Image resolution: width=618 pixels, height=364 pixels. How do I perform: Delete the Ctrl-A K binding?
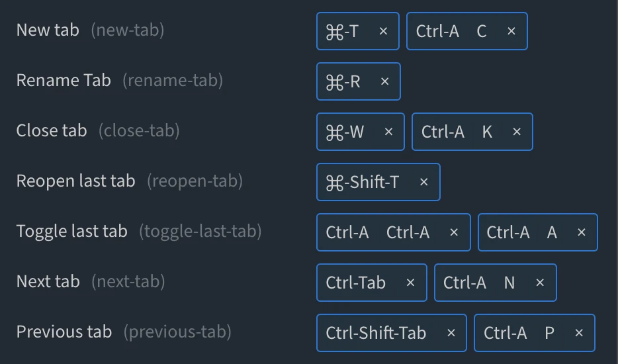pos(517,132)
